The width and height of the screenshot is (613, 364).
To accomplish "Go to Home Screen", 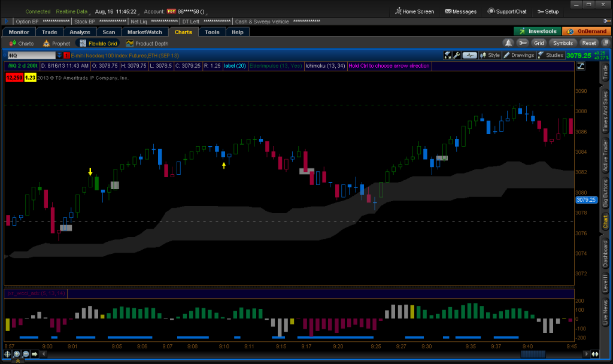I will click(x=414, y=11).
